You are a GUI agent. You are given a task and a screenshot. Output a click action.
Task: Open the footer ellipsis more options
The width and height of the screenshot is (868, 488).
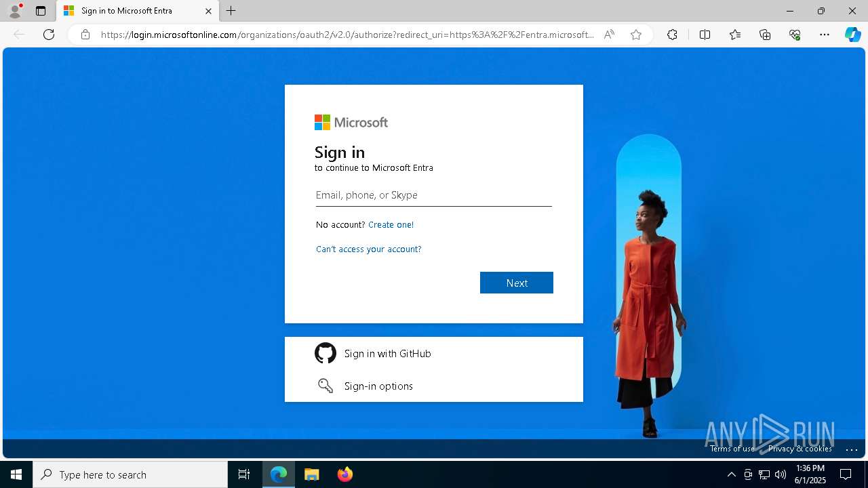click(x=852, y=449)
